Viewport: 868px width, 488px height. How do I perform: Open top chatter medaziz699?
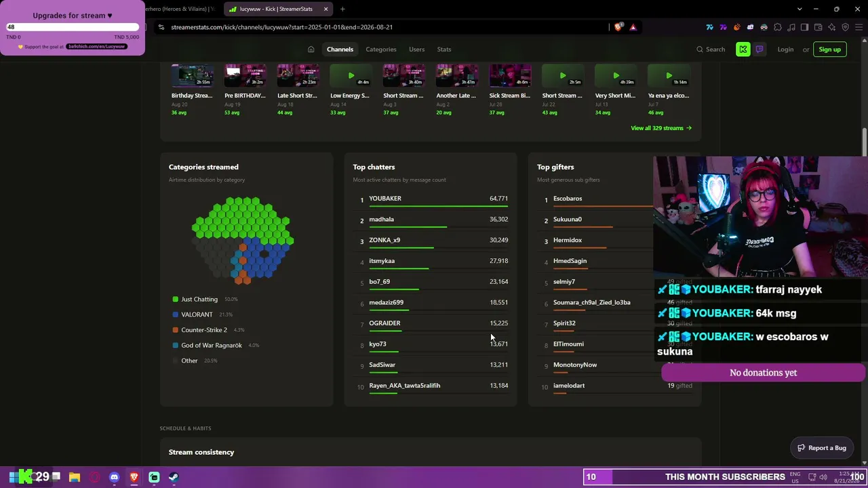click(x=386, y=302)
